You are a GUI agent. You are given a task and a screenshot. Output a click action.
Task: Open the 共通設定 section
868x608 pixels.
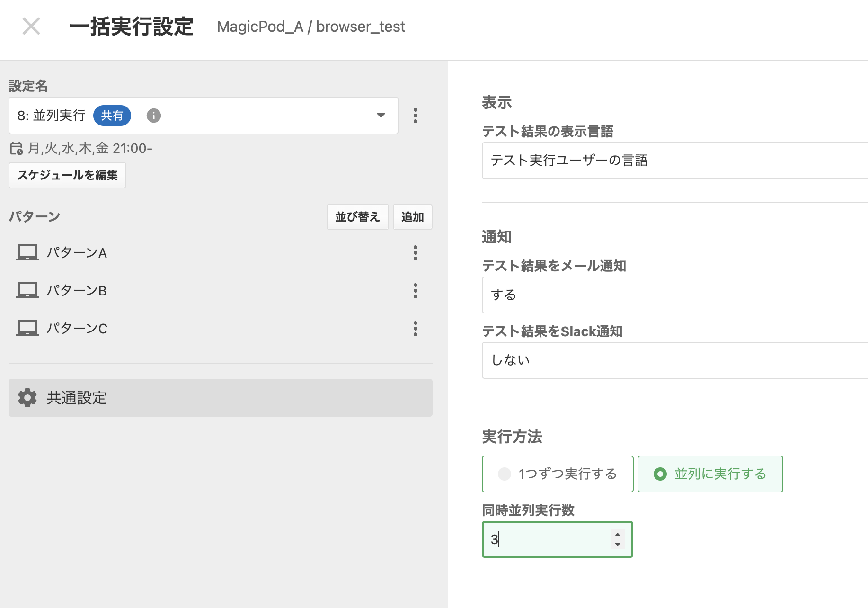[221, 398]
